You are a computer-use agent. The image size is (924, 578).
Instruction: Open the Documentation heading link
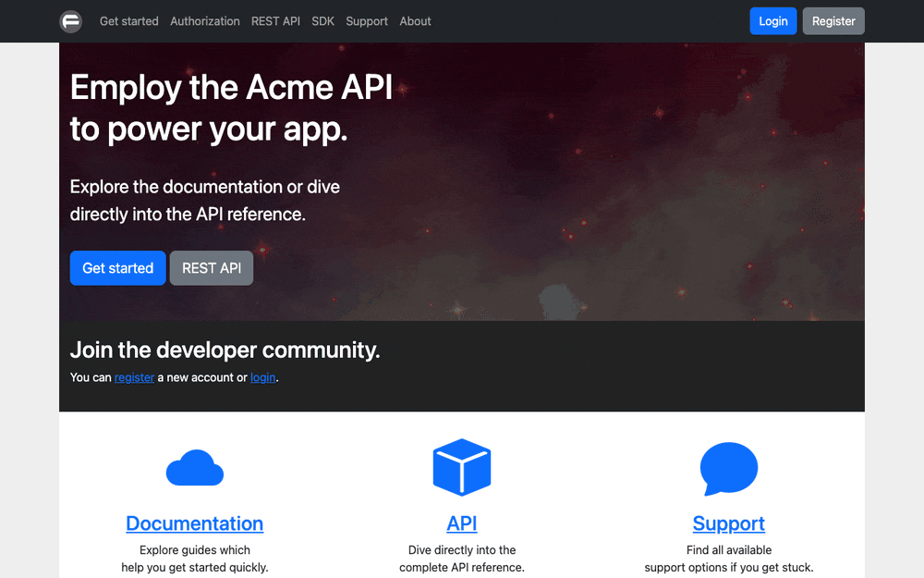tap(194, 523)
